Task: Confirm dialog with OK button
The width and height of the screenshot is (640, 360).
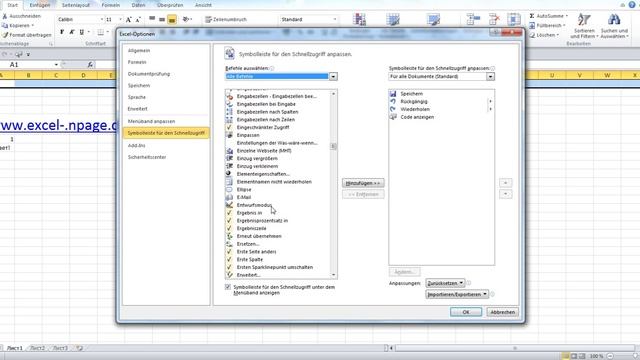Action: (466, 312)
